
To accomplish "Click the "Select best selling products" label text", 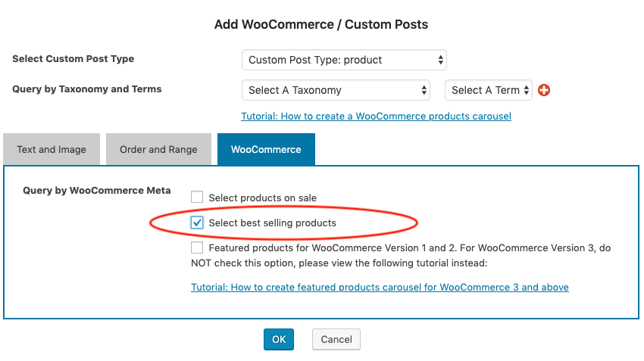I will pos(272,223).
